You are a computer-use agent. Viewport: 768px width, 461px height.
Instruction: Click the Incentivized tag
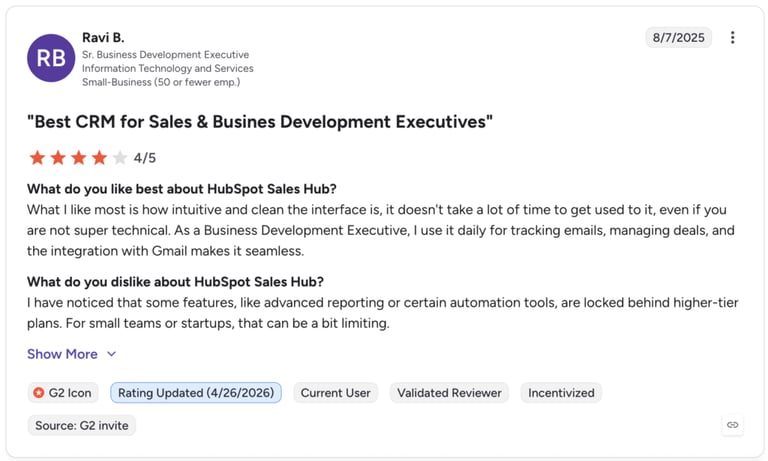coord(561,393)
